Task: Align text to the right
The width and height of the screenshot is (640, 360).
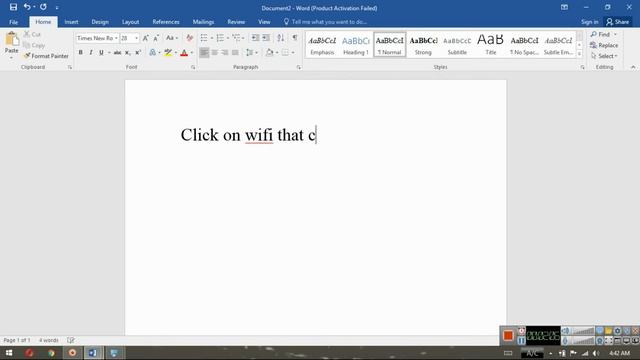Action: 225,52
